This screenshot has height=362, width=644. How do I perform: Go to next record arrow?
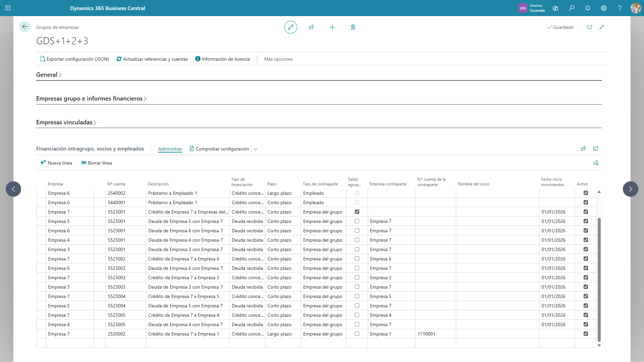click(631, 189)
